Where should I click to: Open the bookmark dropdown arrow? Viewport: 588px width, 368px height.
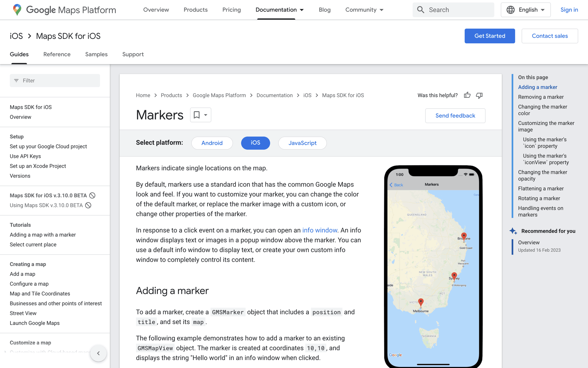click(x=206, y=115)
